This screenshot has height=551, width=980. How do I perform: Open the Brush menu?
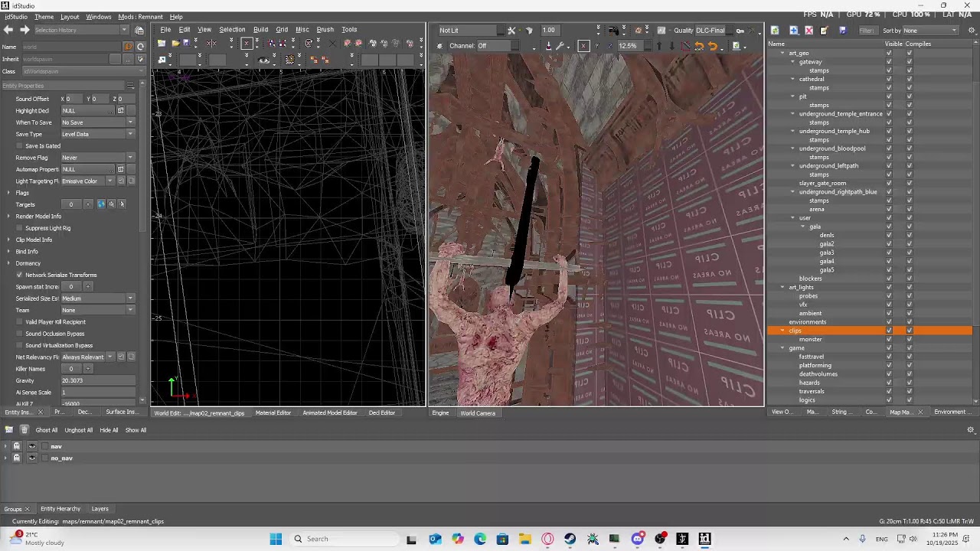coord(325,30)
